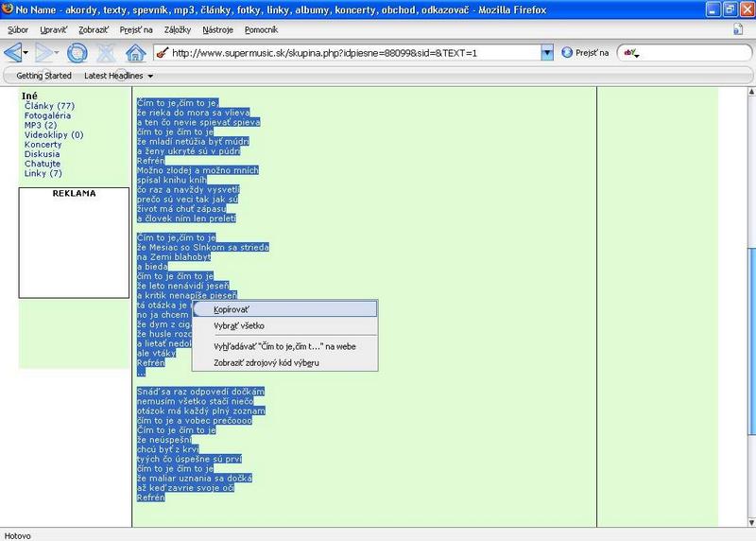Open the 'Články (77)' link
Image resolution: width=756 pixels, height=541 pixels.
pyautogui.click(x=49, y=106)
